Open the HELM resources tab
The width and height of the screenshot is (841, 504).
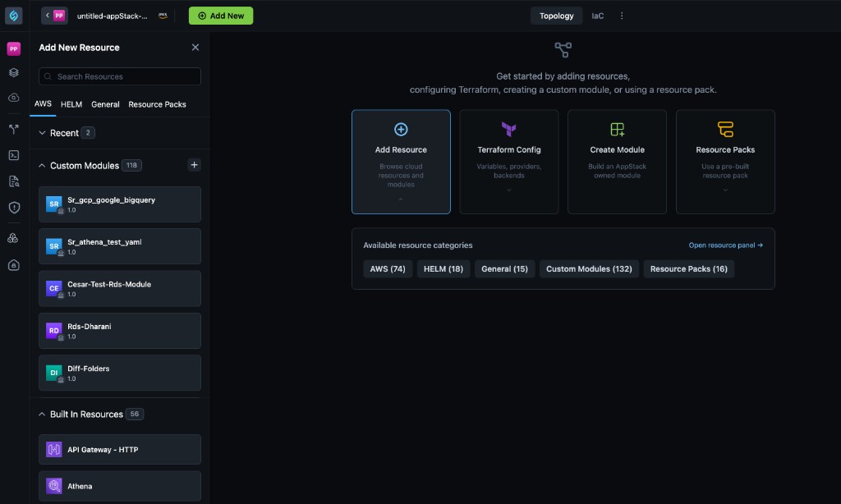click(71, 104)
